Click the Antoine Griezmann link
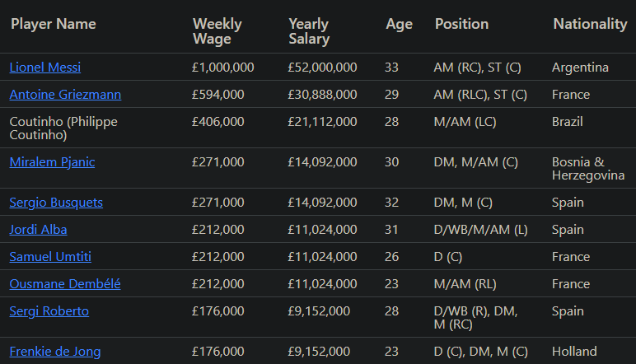This screenshot has width=636, height=364. coord(65,95)
